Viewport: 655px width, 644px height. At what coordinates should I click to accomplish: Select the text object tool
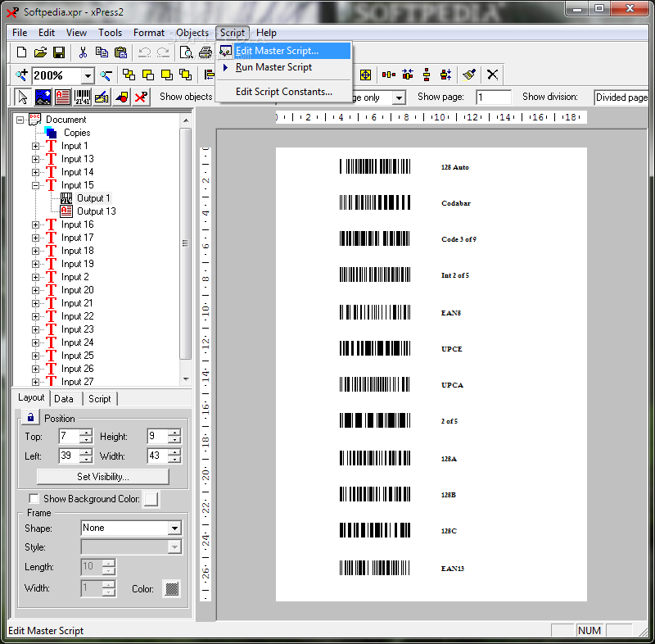click(x=62, y=97)
